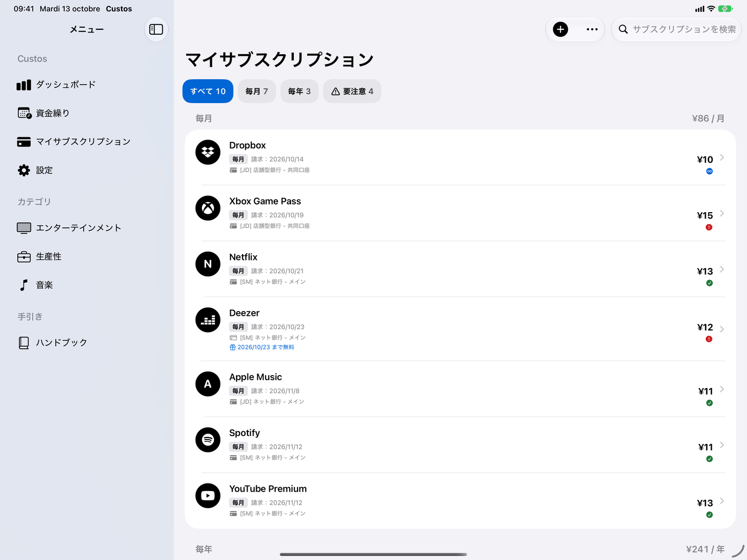Show the 要注意 4 filter tab

point(352,91)
